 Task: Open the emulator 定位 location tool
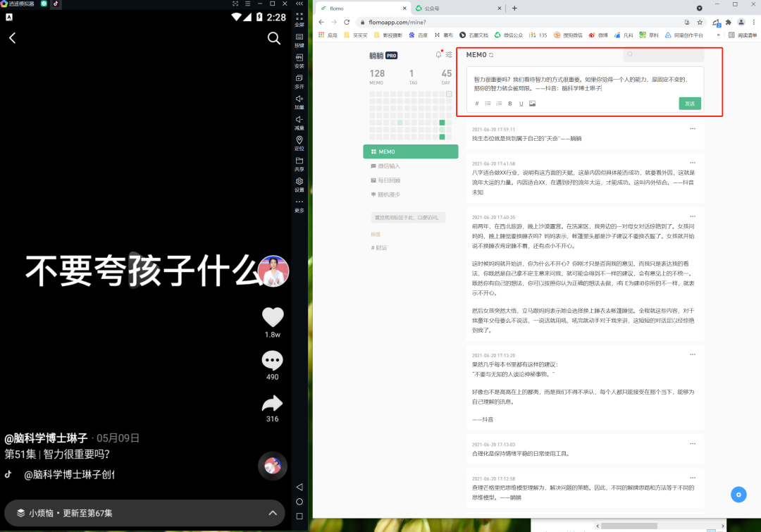tap(299, 140)
